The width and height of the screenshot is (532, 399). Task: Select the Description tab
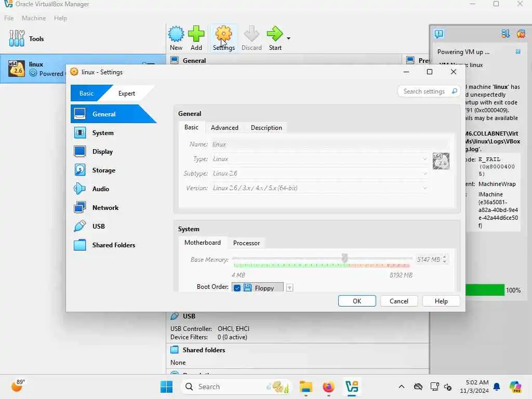(x=267, y=128)
